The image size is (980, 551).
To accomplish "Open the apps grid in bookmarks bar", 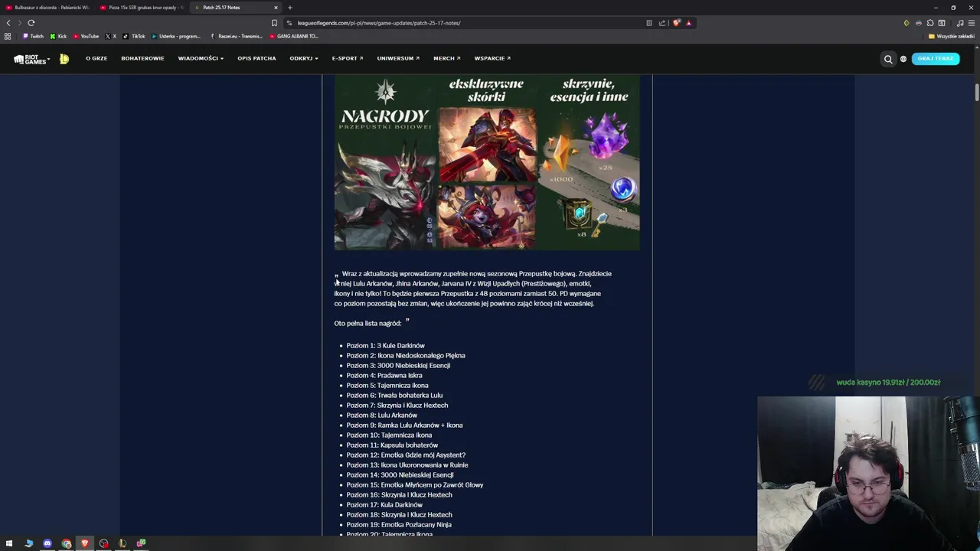I will click(x=8, y=36).
